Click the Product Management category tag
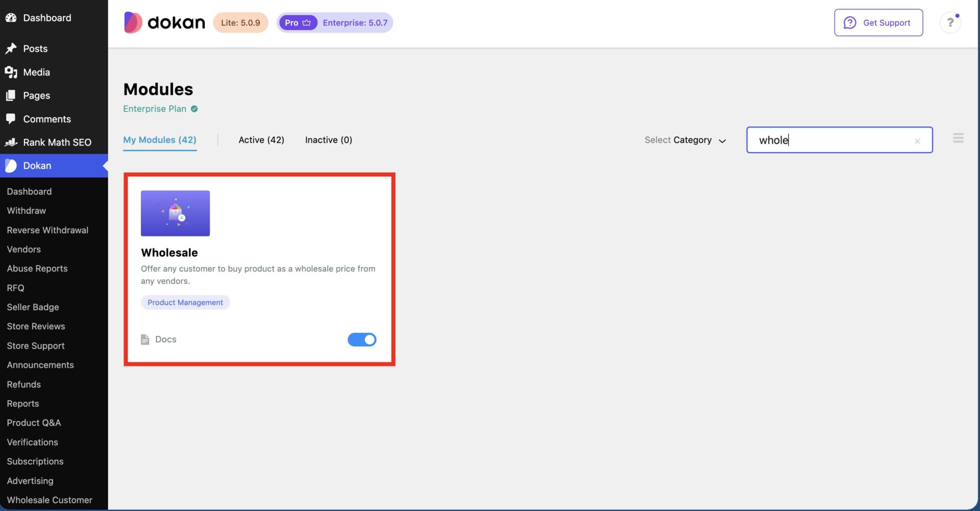Image resolution: width=980 pixels, height=511 pixels. tap(185, 303)
